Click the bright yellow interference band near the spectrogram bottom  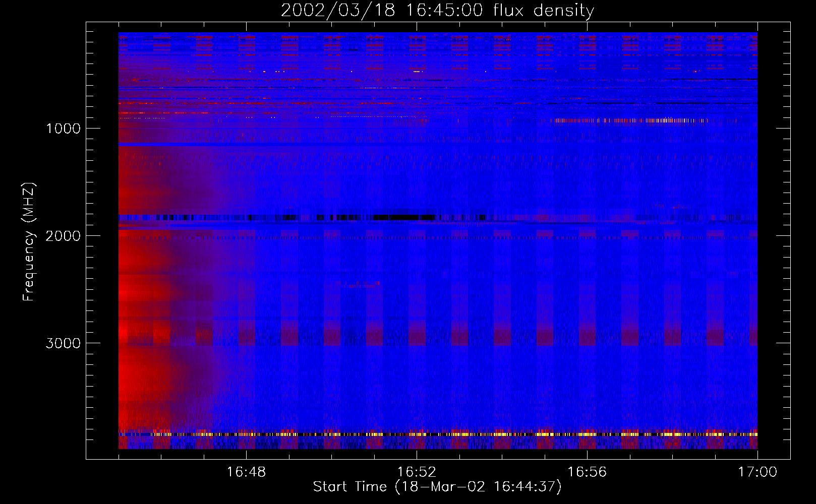[438, 434]
